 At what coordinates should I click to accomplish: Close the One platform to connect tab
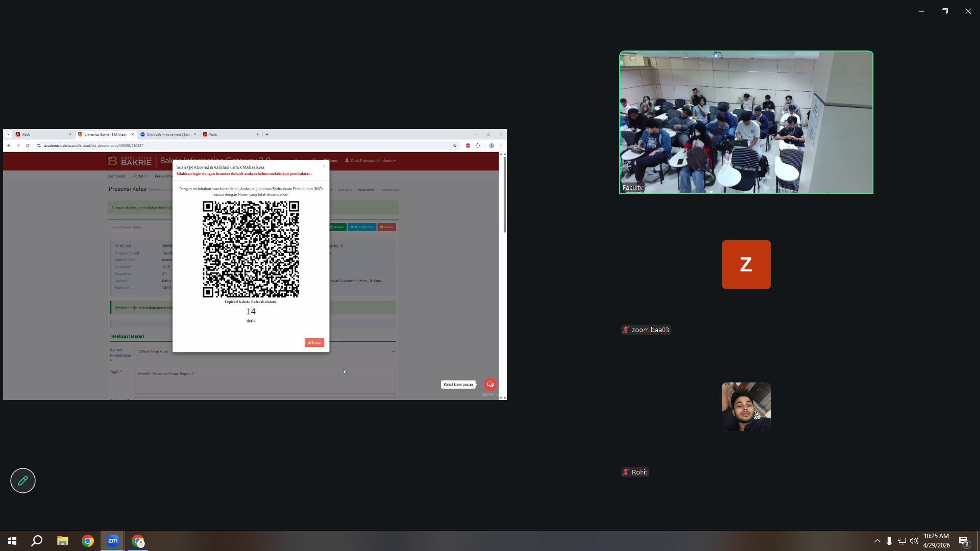(195, 135)
